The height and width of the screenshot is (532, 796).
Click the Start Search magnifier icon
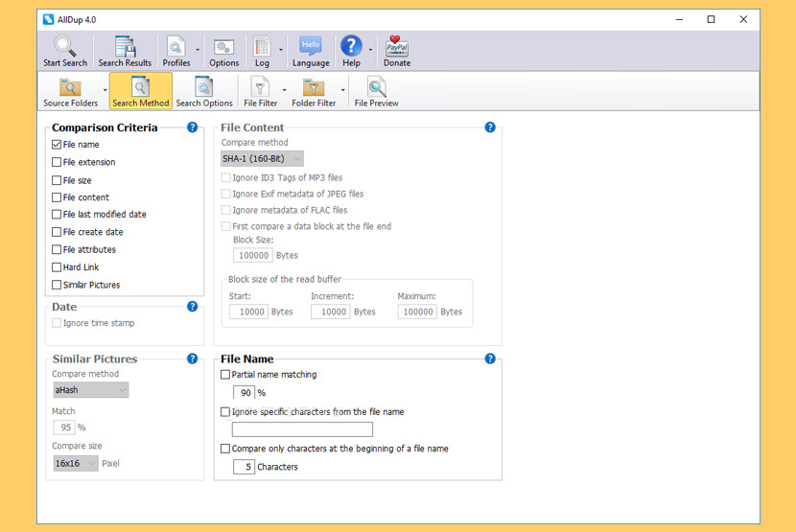[x=65, y=46]
